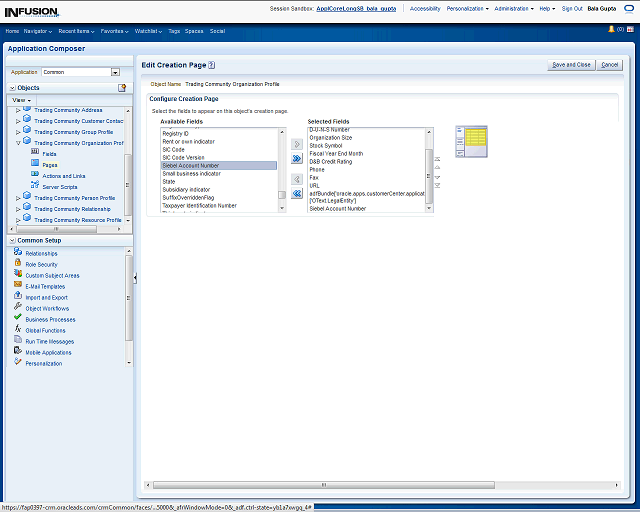
Task: Click the Remove All double-left arrow icon
Action: coord(296,194)
